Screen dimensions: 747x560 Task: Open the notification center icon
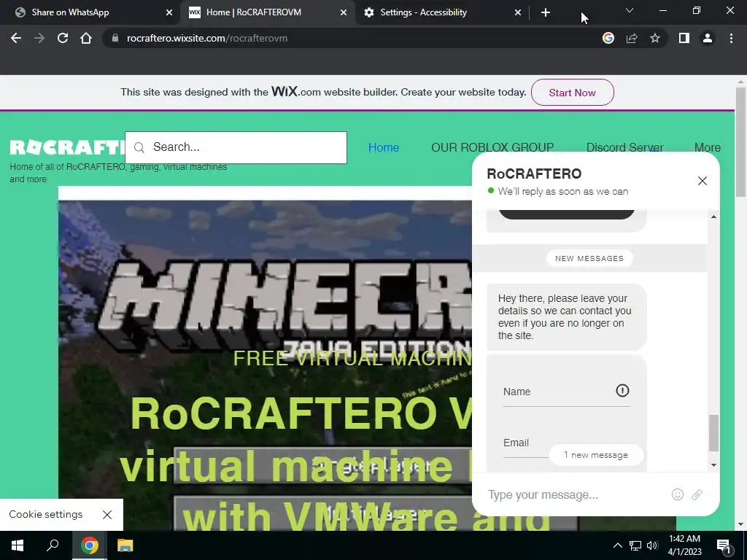724,545
